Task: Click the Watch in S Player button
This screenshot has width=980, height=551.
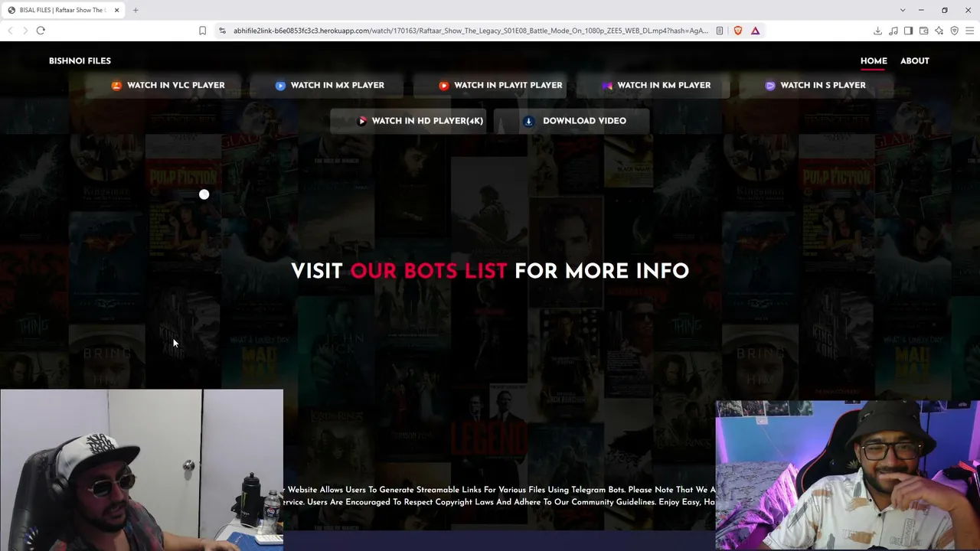Action: click(816, 85)
